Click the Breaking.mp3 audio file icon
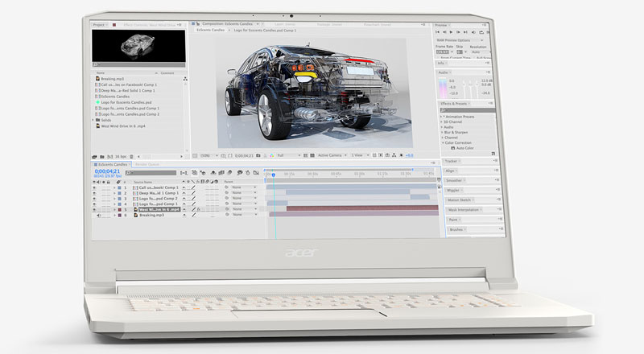The height and width of the screenshot is (354, 644). [x=97, y=79]
